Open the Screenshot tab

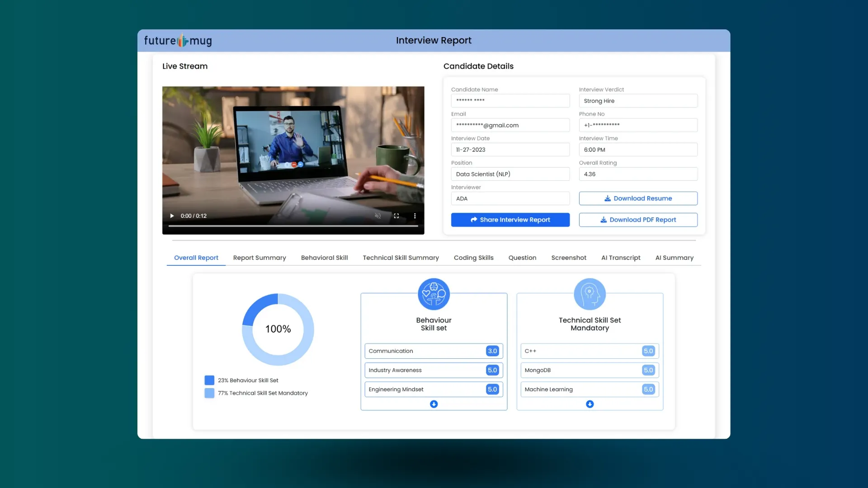point(569,258)
